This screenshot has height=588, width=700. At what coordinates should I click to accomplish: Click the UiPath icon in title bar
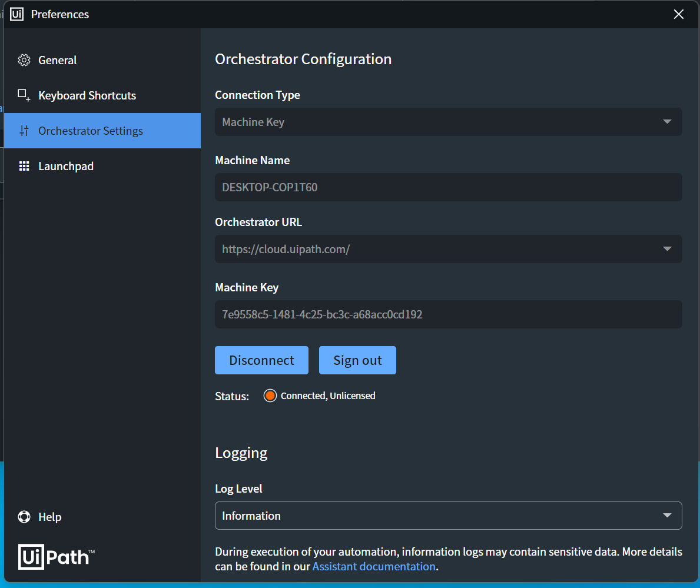coord(16,14)
